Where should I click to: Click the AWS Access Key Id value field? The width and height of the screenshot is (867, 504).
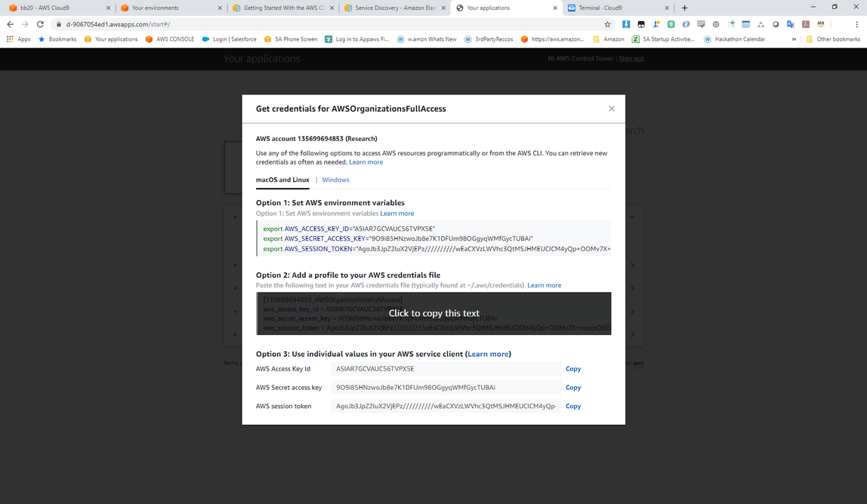tap(446, 369)
